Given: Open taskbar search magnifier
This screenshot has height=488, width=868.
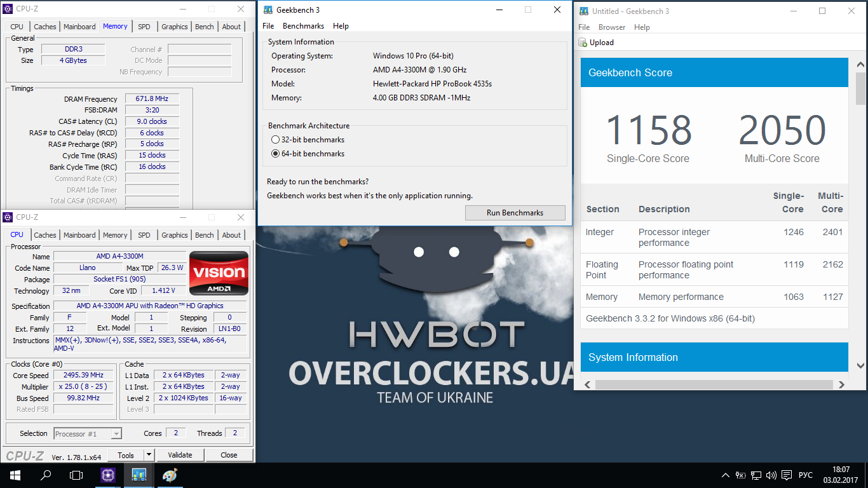Looking at the screenshot, I should (46, 475).
